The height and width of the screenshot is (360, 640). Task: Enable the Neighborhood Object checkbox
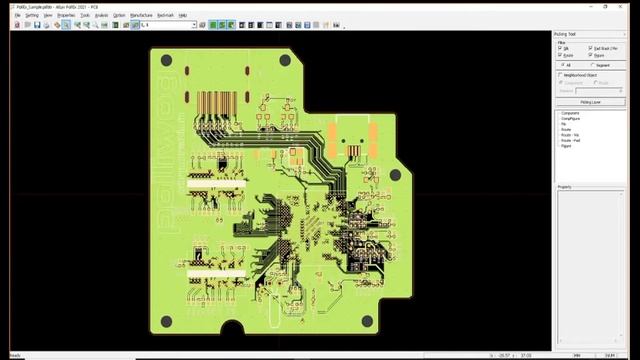(x=560, y=75)
